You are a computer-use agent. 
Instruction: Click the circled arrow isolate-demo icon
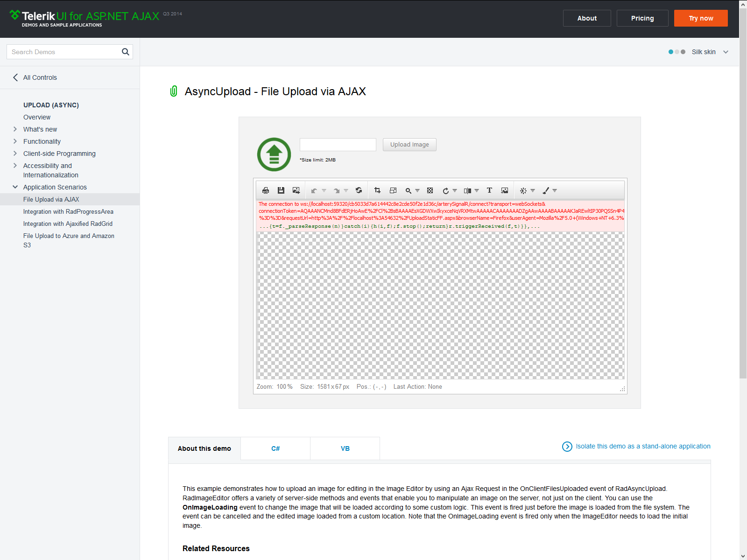(567, 447)
